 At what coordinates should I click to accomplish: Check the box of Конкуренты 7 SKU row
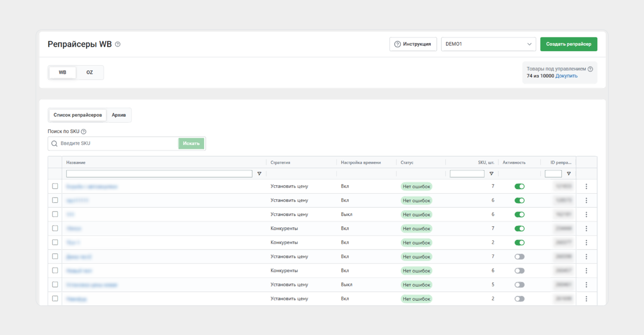tap(55, 228)
